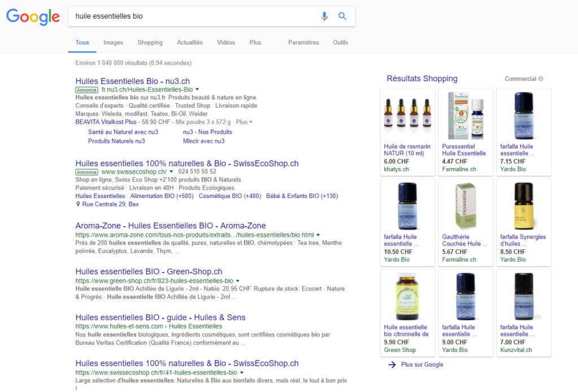The width and height of the screenshot is (578, 392).
Task: Click the Gaulthérie Couchée Huile product image
Action: coord(466,206)
